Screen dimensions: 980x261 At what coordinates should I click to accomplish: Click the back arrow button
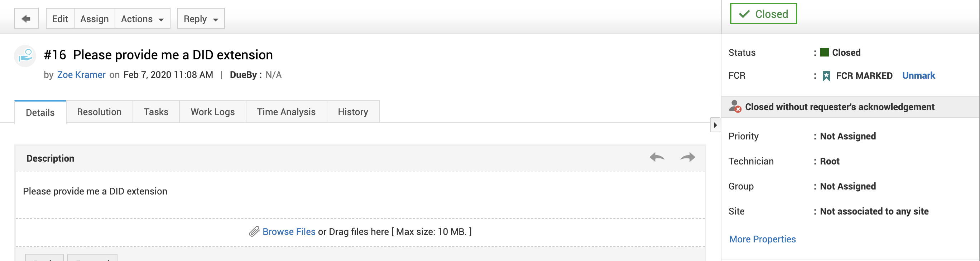(26, 19)
